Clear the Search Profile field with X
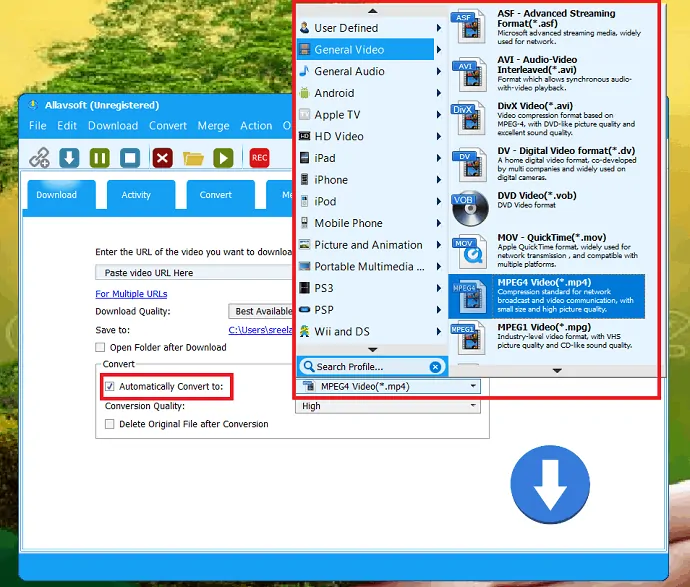690x587 pixels. pyautogui.click(x=435, y=367)
